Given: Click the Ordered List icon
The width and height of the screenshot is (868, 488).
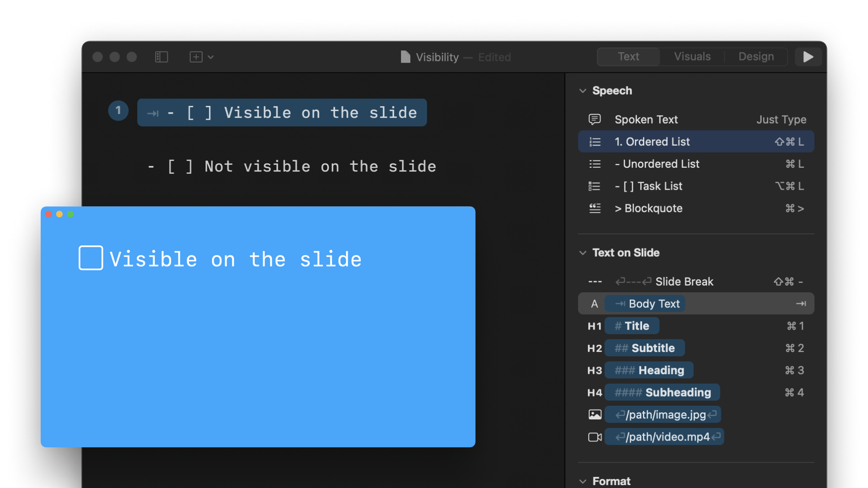Looking at the screenshot, I should pos(595,142).
